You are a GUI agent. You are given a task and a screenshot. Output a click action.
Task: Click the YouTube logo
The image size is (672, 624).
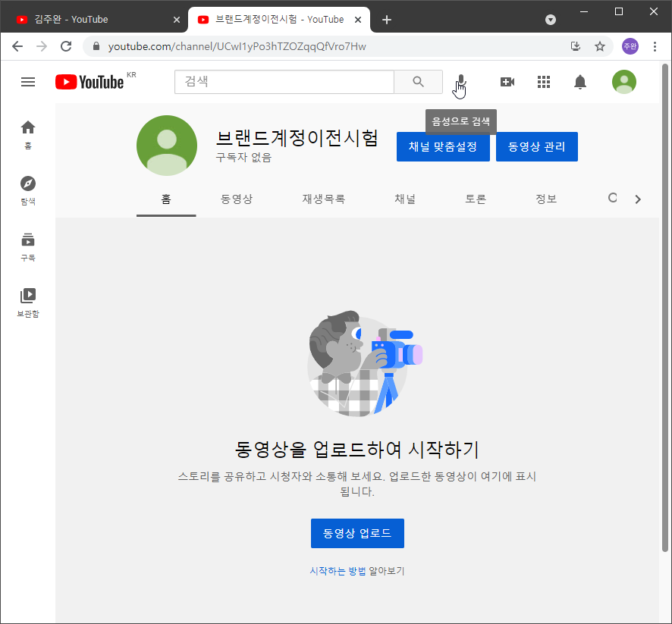pyautogui.click(x=89, y=82)
